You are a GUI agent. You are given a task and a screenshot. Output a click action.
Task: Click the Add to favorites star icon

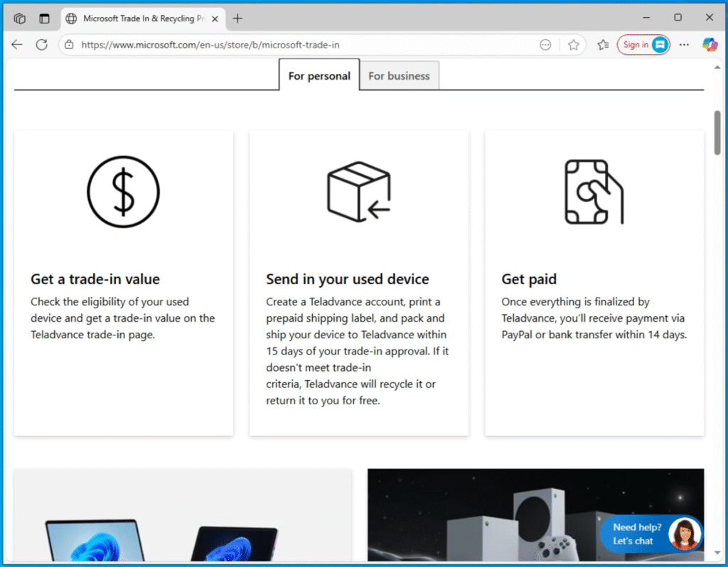click(574, 44)
